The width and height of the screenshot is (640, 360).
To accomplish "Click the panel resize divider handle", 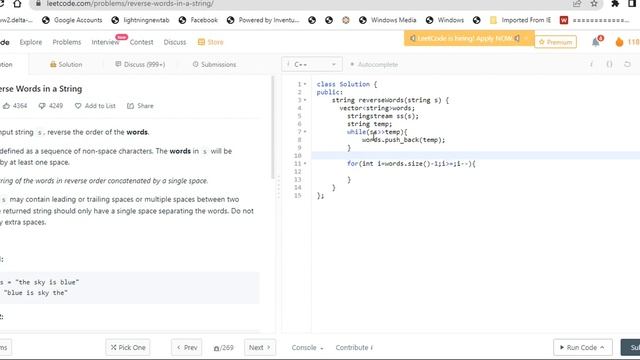I will click(279, 187).
